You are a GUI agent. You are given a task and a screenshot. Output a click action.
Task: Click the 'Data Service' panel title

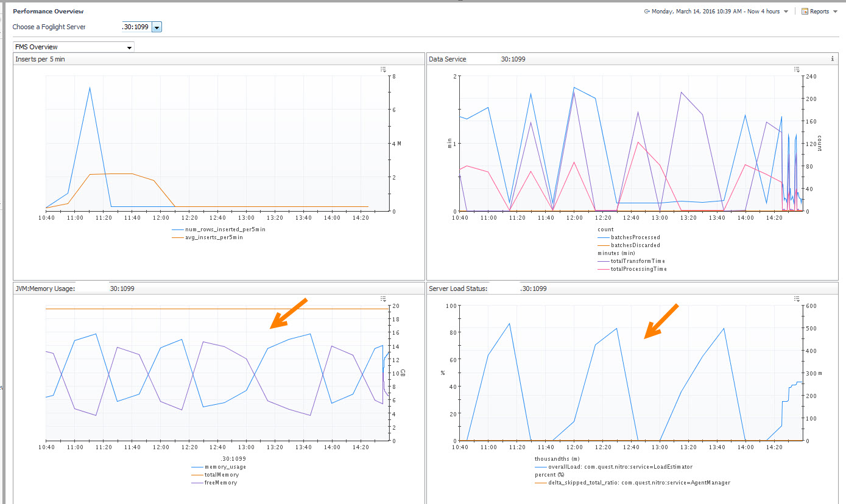point(448,59)
